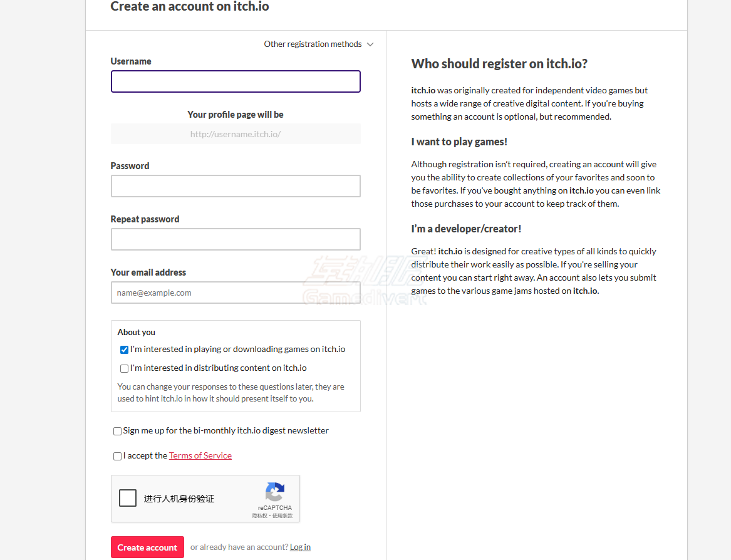Click the 'Your email address' label
Image resolution: width=731 pixels, height=560 pixels.
tap(148, 272)
